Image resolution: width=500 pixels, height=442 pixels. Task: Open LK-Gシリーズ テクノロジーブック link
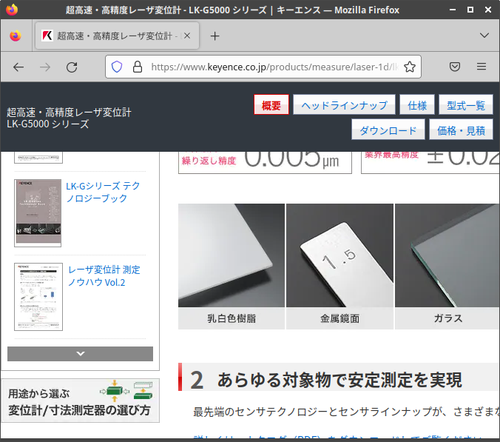tap(103, 192)
